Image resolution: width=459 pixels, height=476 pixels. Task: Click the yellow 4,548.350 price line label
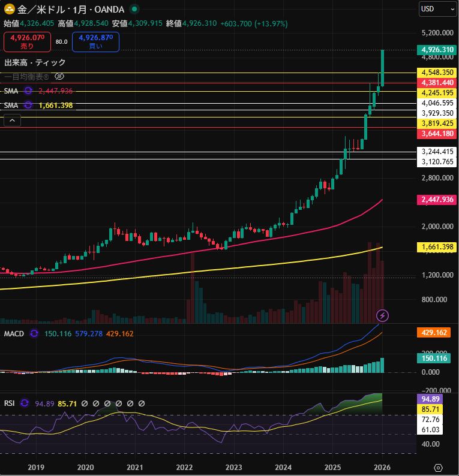pos(437,73)
